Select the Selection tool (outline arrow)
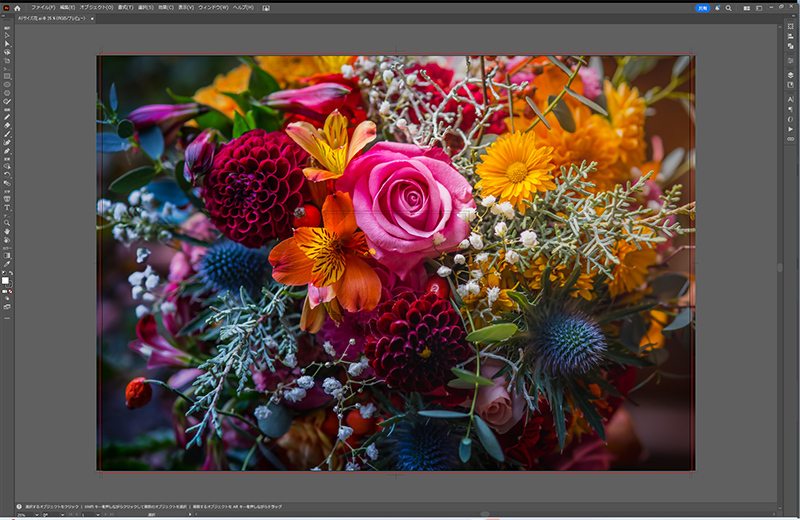The width and height of the screenshot is (800, 520). pos(7,35)
